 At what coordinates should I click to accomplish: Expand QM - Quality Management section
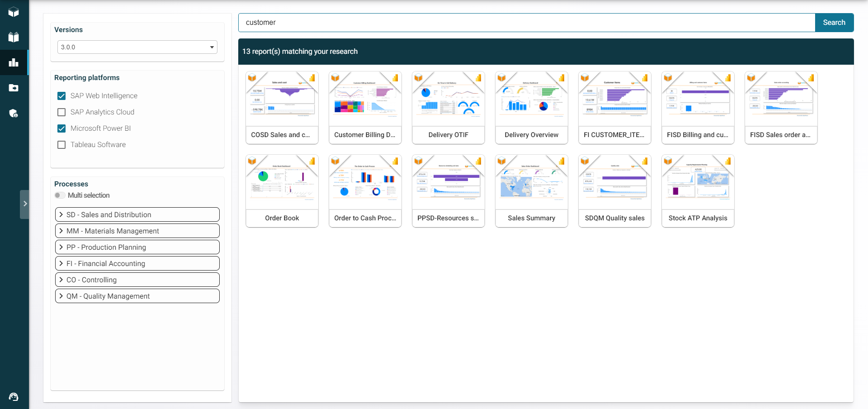click(137, 296)
